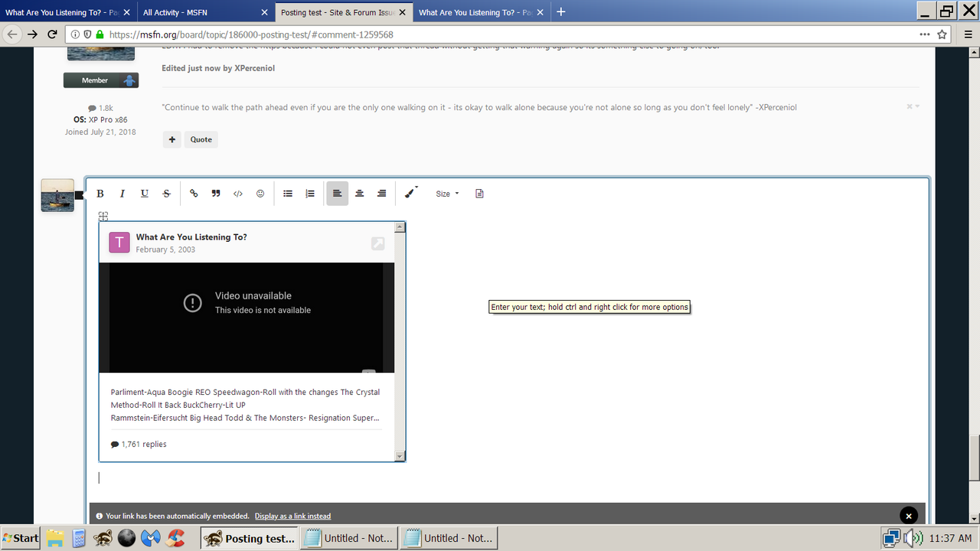This screenshot has width=980, height=551.
Task: Toggle italic formatting in the editor
Action: coord(122,194)
